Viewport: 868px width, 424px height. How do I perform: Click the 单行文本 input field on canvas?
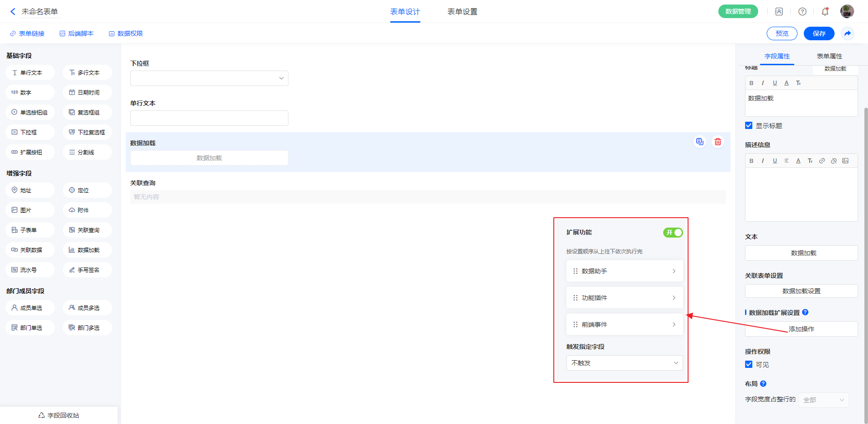click(209, 118)
